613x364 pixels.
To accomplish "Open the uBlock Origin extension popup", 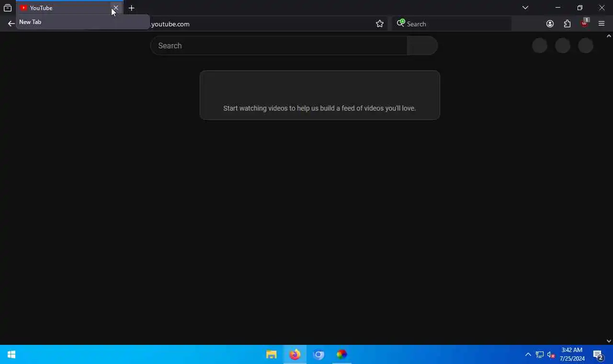I will click(584, 23).
